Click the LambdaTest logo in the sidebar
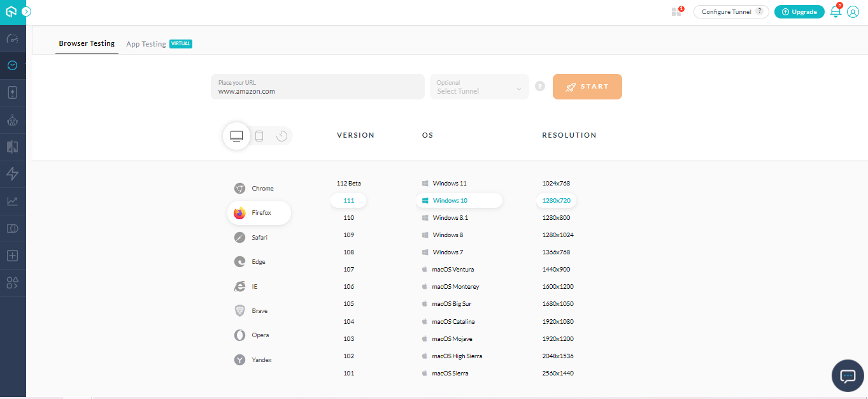Image resolution: width=868 pixels, height=399 pixels. click(11, 11)
